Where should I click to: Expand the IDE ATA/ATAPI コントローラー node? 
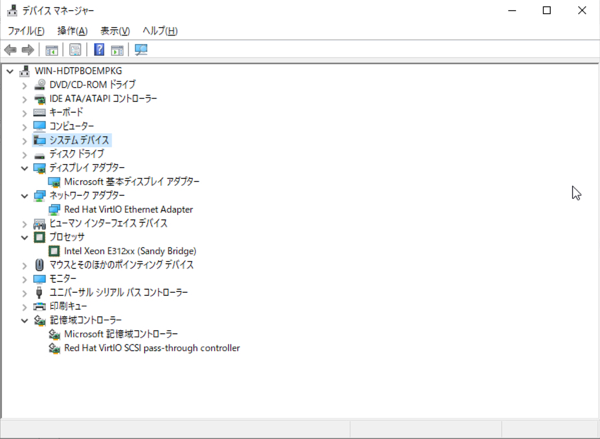point(24,99)
